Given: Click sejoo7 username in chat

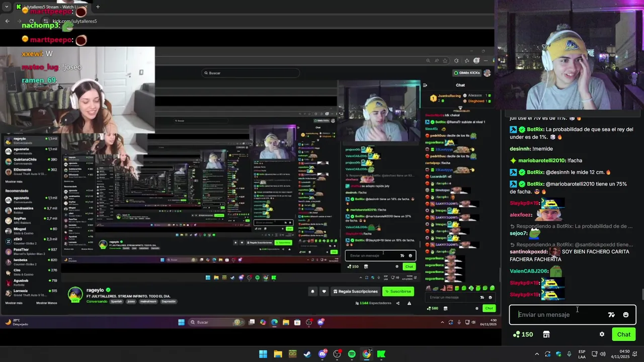Looking at the screenshot, I should (x=518, y=233).
